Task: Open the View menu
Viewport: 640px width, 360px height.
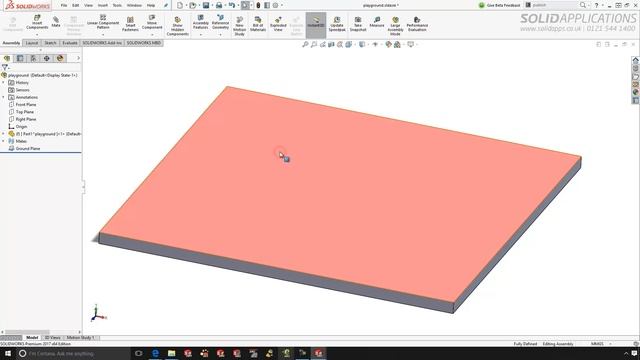Action: pyautogui.click(x=88, y=5)
